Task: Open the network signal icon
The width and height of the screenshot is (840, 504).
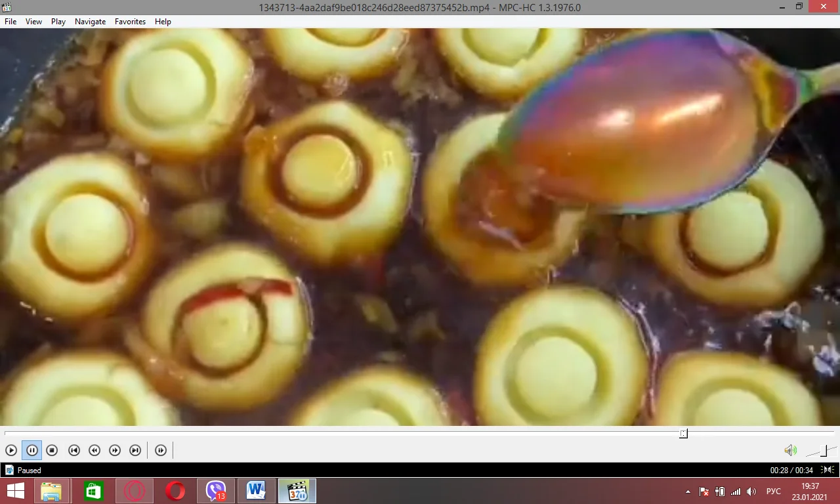Action: coord(736,492)
